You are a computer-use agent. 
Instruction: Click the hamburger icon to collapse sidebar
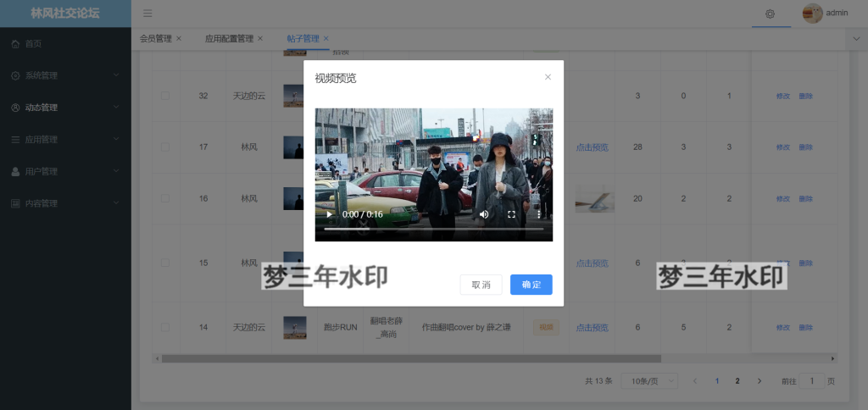147,13
